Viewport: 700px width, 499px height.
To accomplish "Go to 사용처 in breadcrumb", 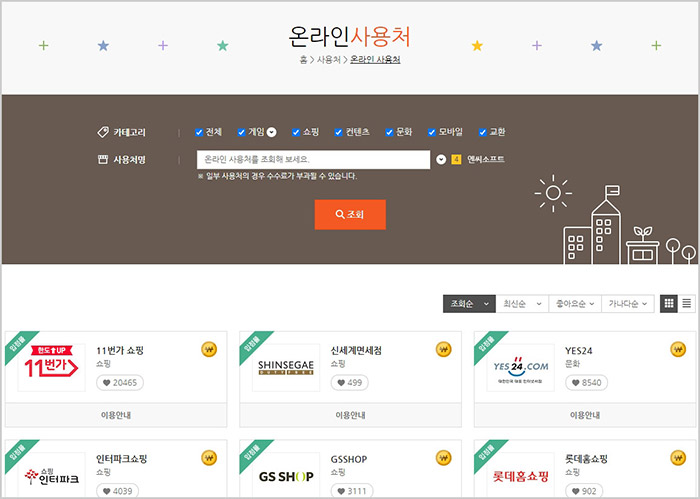I will pos(329,60).
